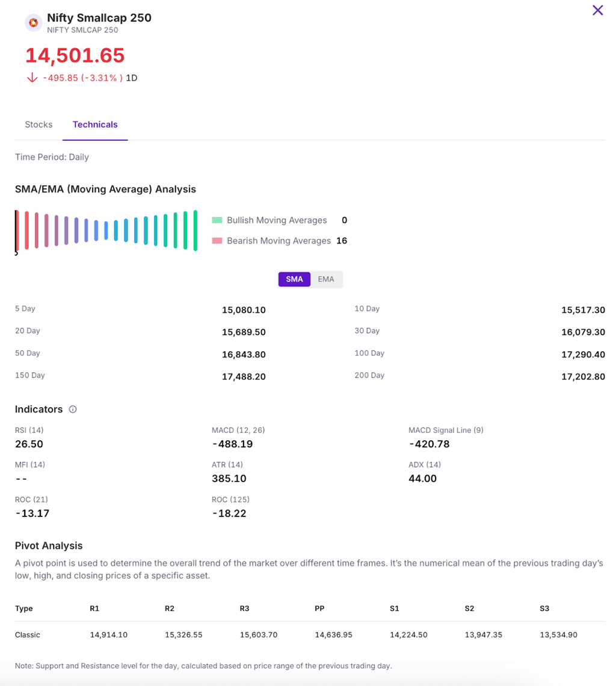Viewport: 616px width, 686px height.
Task: Switch moving averages to EMA
Action: tap(326, 279)
